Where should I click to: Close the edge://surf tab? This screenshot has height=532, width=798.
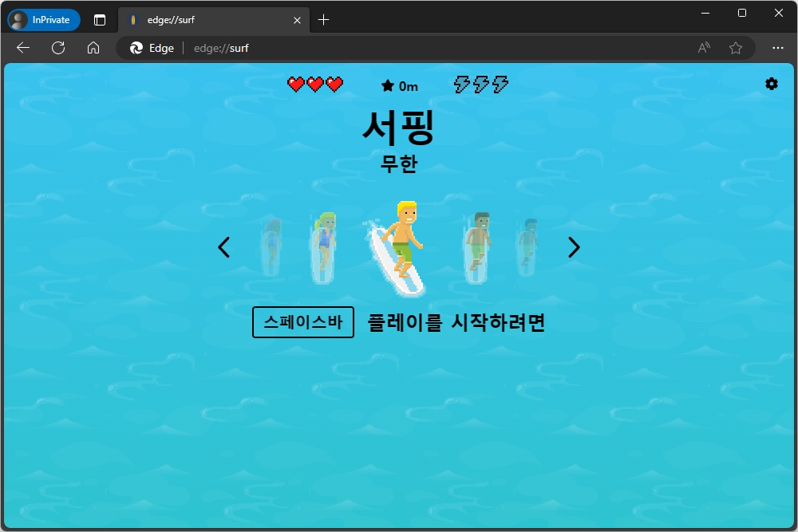pyautogui.click(x=297, y=21)
